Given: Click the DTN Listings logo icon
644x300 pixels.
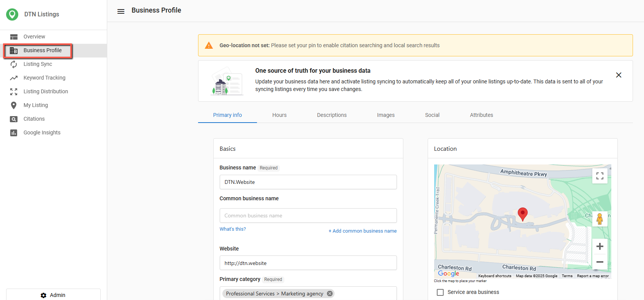Looking at the screenshot, I should pyautogui.click(x=12, y=14).
